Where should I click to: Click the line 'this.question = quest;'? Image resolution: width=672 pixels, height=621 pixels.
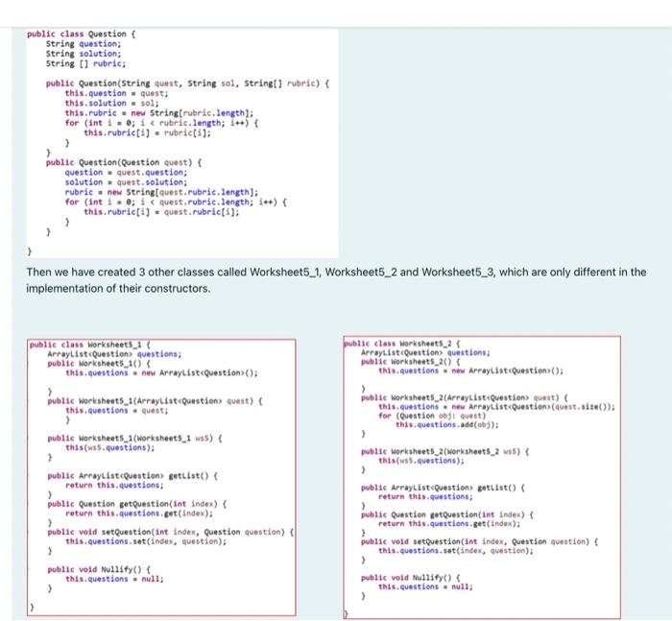pyautogui.click(x=116, y=93)
